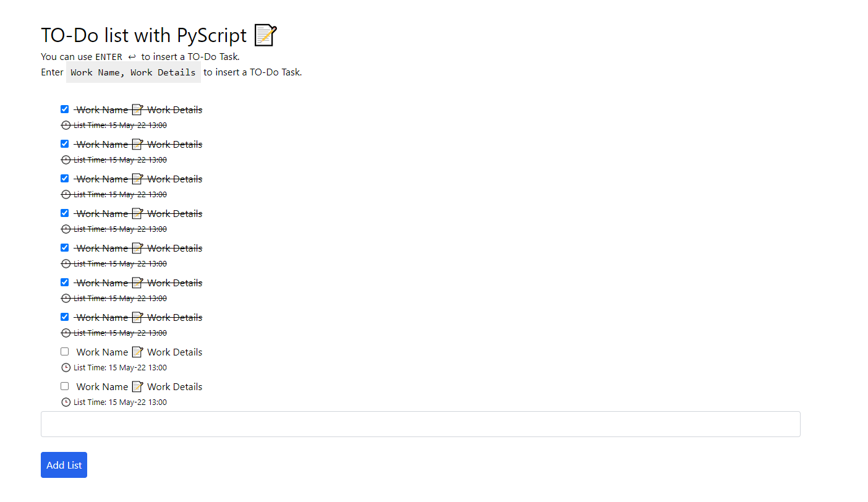
Task: Click strikethrough 'Work Name' in the first task
Action: pos(102,110)
